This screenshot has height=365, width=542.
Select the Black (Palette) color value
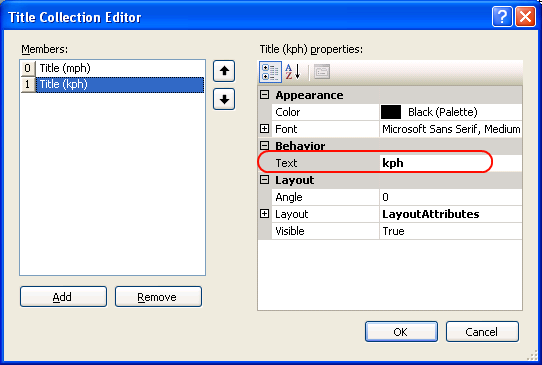(442, 112)
